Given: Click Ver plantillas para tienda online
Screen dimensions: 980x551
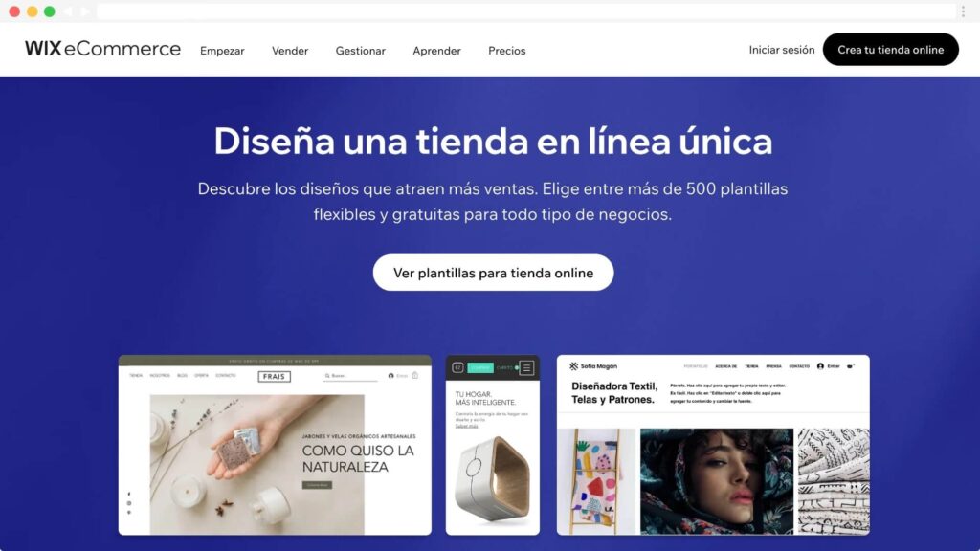Looking at the screenshot, I should pyautogui.click(x=493, y=273).
